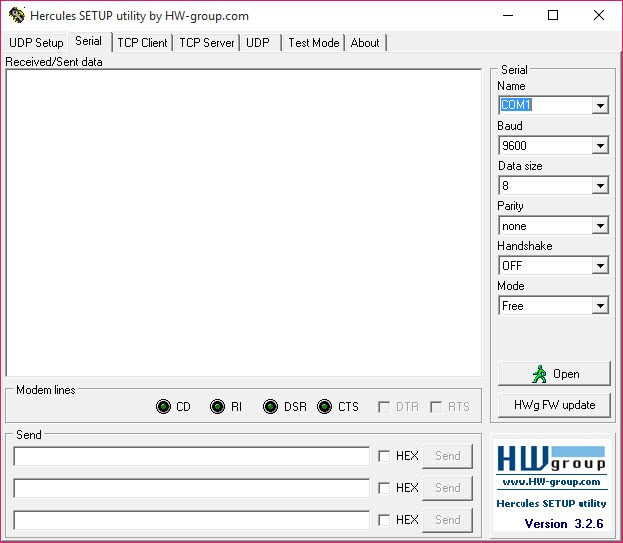Focus the third send text field

pos(192,520)
